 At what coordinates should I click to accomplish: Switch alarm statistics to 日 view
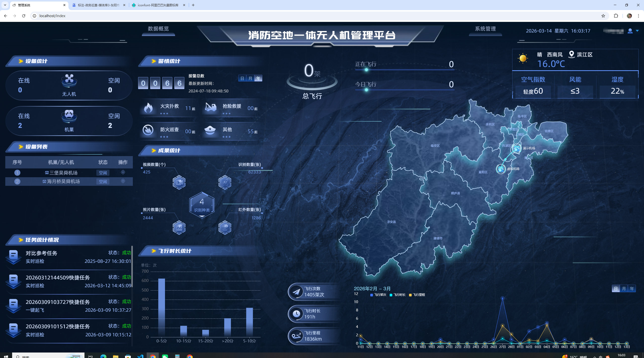(x=242, y=79)
